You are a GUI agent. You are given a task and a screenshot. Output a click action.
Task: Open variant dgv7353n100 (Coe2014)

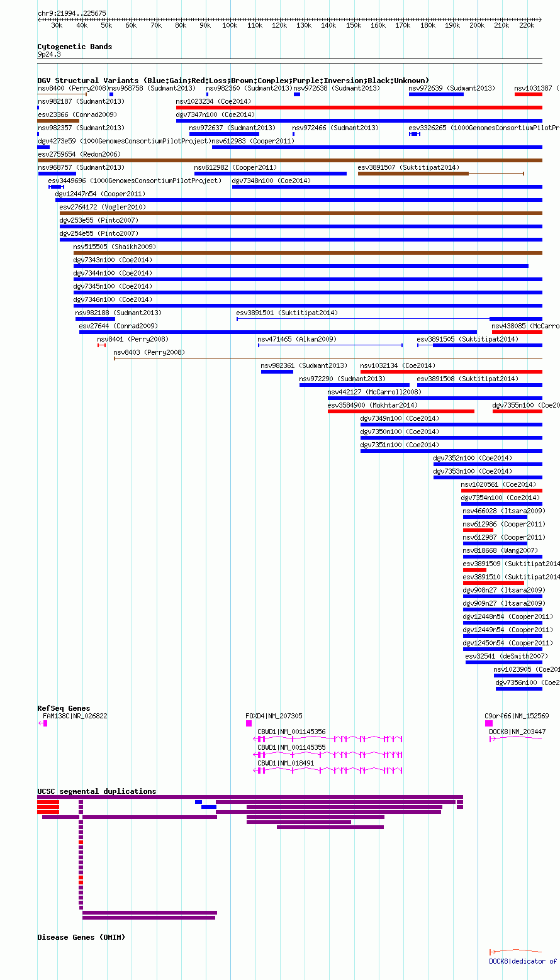pos(473,472)
